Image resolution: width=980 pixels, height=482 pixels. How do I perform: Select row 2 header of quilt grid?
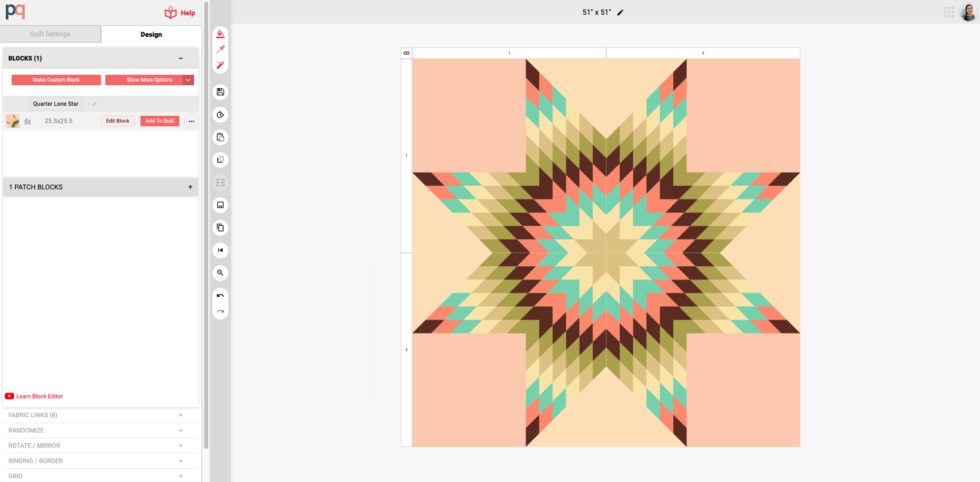click(x=407, y=350)
